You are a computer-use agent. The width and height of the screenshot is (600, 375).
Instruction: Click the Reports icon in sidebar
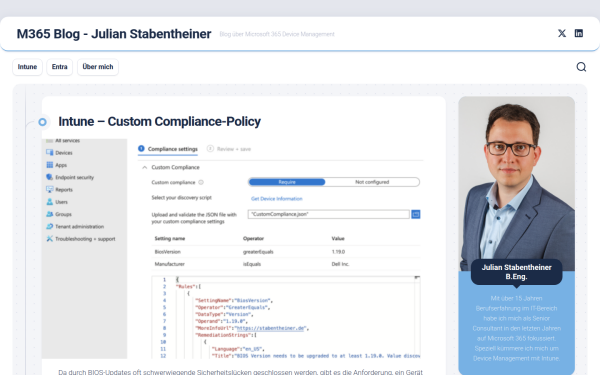point(50,189)
